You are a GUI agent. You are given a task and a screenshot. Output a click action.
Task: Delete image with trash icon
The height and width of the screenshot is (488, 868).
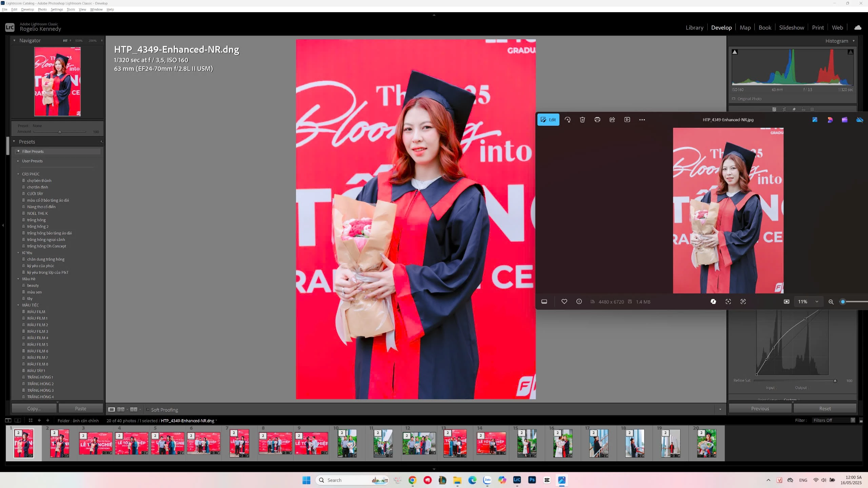pyautogui.click(x=582, y=120)
